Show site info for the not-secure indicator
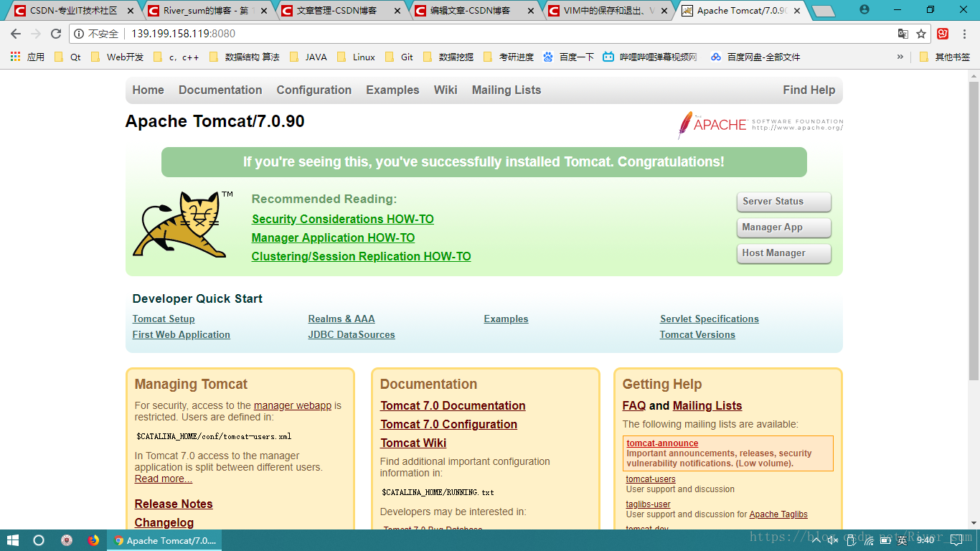The height and width of the screenshot is (551, 980). [x=97, y=34]
